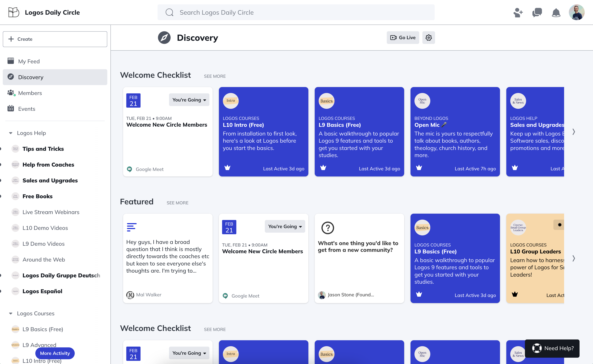Open Discovery settings gear
The image size is (593, 364).
429,38
